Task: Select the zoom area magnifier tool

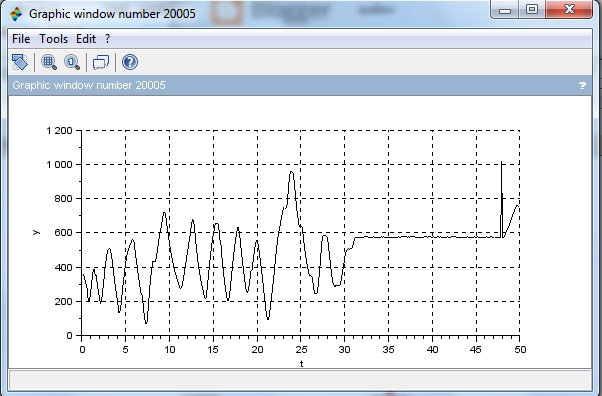Action: coord(49,62)
